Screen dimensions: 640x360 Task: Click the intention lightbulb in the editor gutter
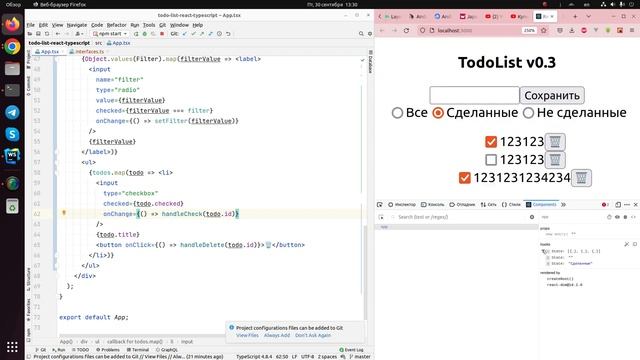pos(64,213)
